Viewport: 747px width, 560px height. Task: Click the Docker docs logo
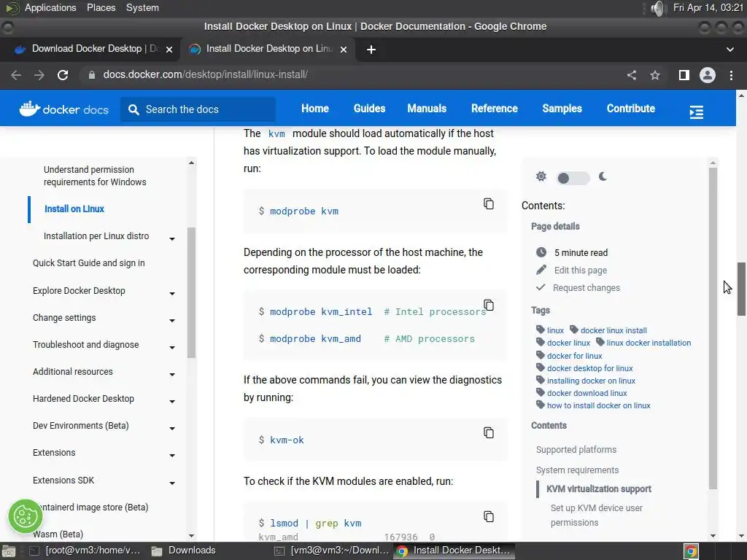point(64,109)
